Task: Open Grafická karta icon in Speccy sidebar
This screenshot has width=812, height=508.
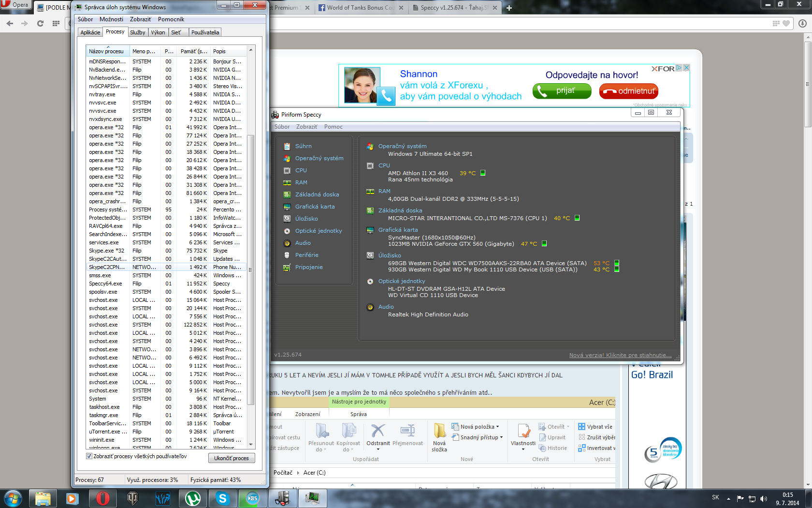Action: tap(287, 207)
